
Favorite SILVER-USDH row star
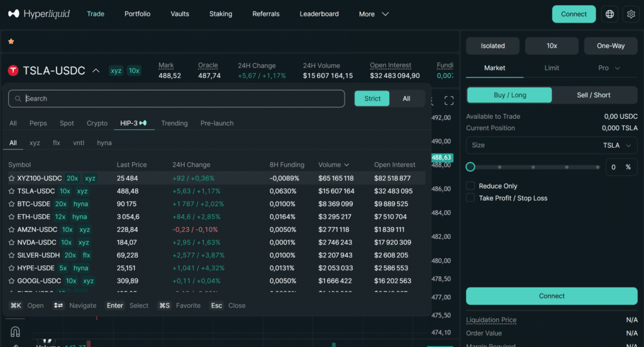11,255
